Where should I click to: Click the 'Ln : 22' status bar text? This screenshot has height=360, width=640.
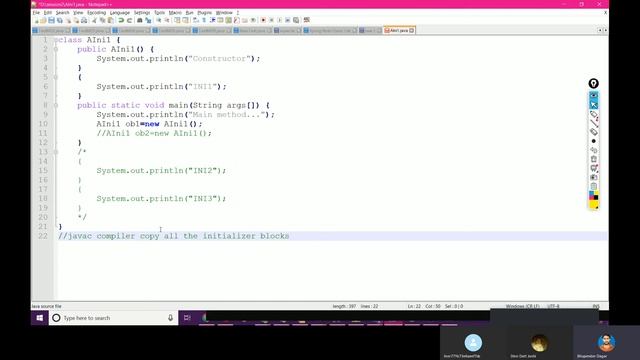point(414,306)
